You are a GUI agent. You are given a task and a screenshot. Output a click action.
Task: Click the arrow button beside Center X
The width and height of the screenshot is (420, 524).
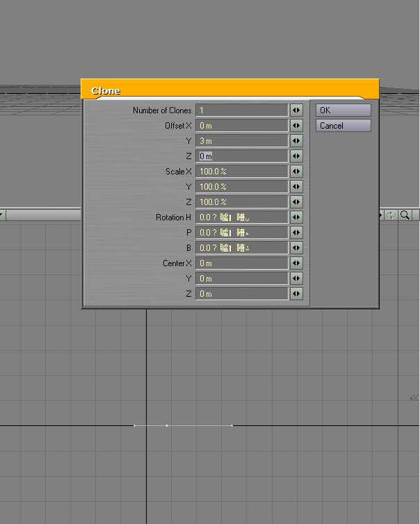297,263
